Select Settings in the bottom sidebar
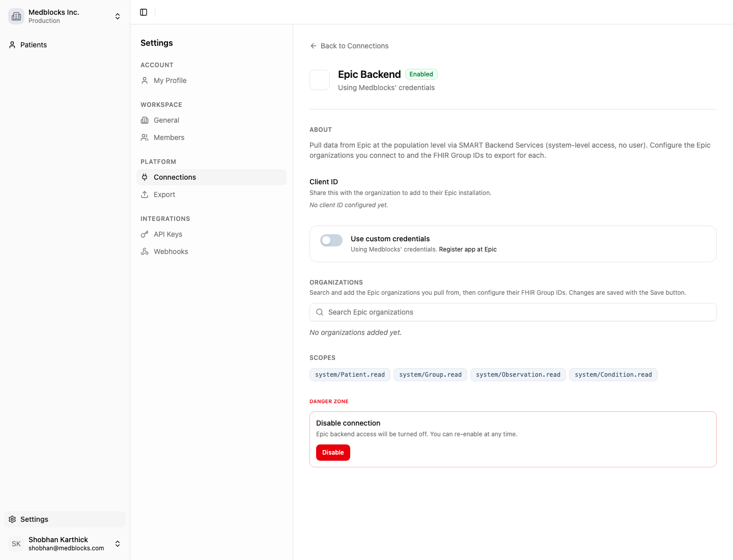 (65, 519)
